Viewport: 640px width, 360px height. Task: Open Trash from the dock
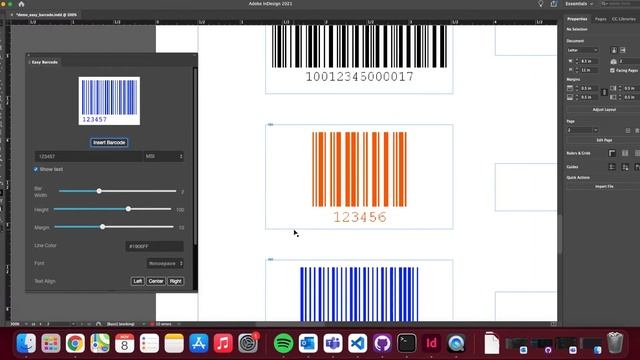point(615,342)
